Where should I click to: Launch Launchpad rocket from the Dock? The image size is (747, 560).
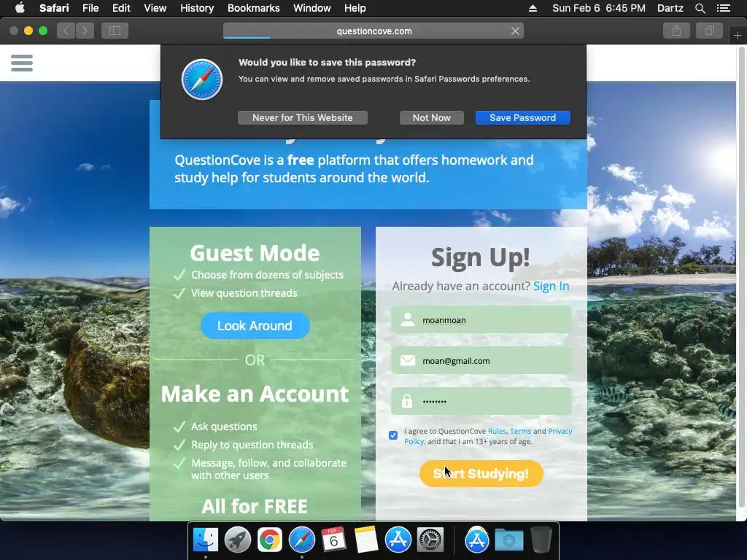pos(237,540)
